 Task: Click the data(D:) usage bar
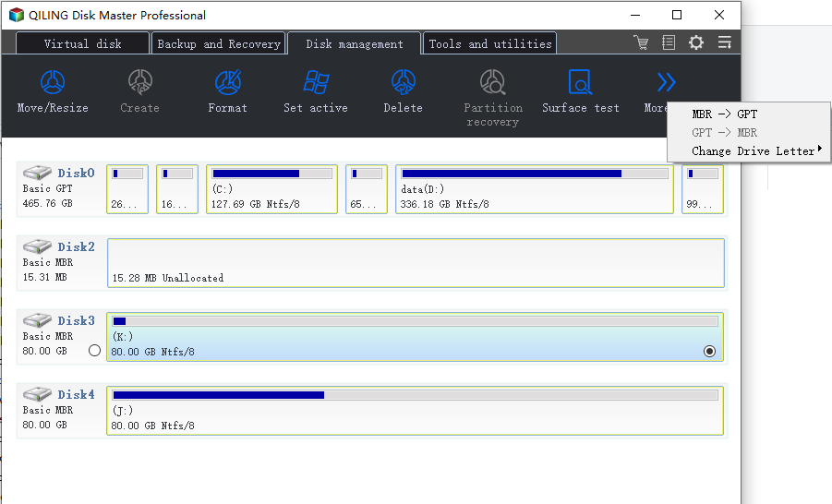[x=535, y=174]
